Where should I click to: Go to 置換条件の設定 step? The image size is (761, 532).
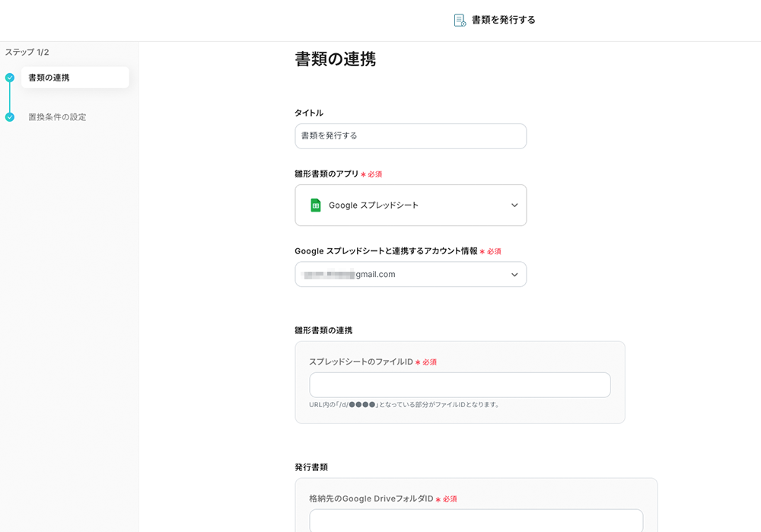click(x=57, y=117)
